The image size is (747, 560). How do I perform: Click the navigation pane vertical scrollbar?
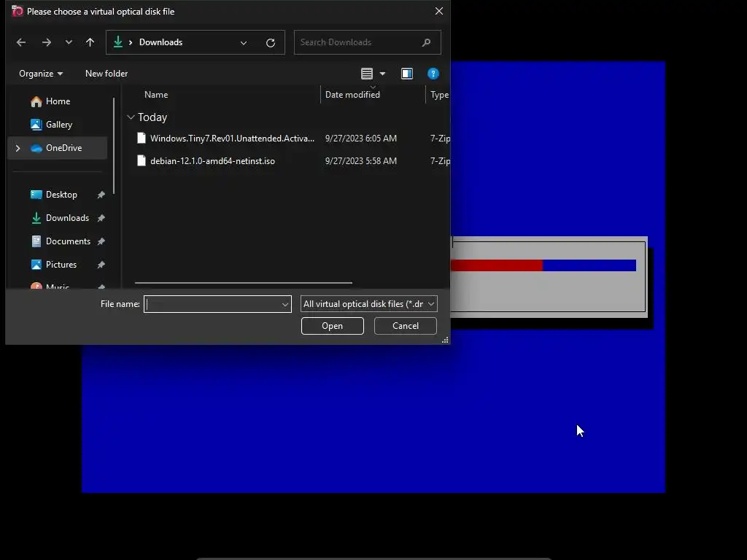click(x=114, y=146)
